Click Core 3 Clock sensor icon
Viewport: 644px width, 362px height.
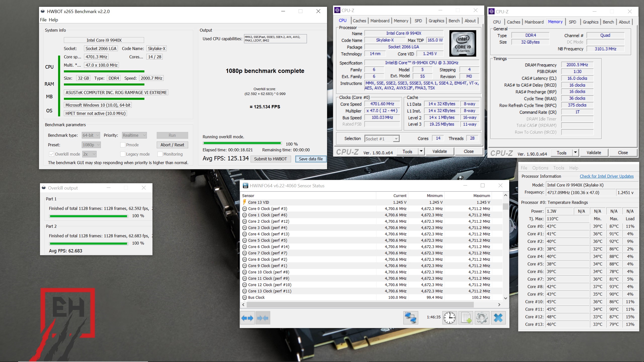pyautogui.click(x=245, y=228)
